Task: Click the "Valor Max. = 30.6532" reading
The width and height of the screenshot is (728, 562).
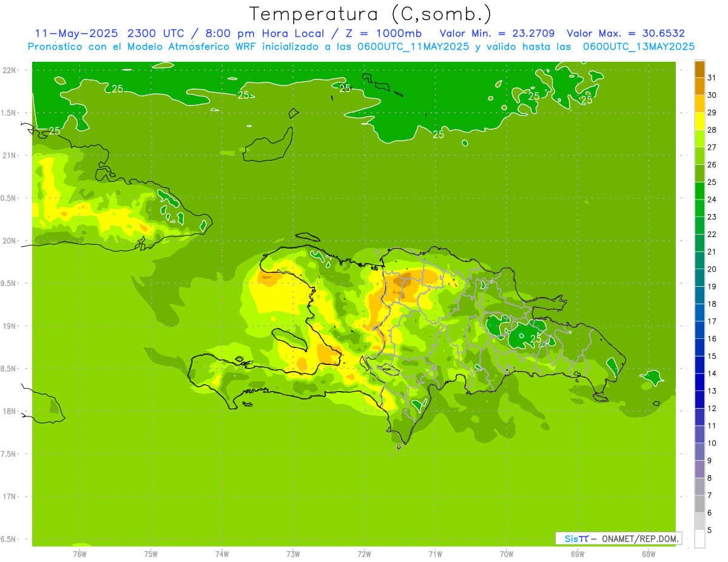Action: [625, 33]
